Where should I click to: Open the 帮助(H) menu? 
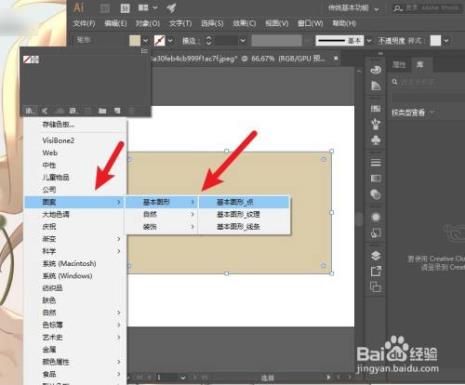(x=344, y=23)
